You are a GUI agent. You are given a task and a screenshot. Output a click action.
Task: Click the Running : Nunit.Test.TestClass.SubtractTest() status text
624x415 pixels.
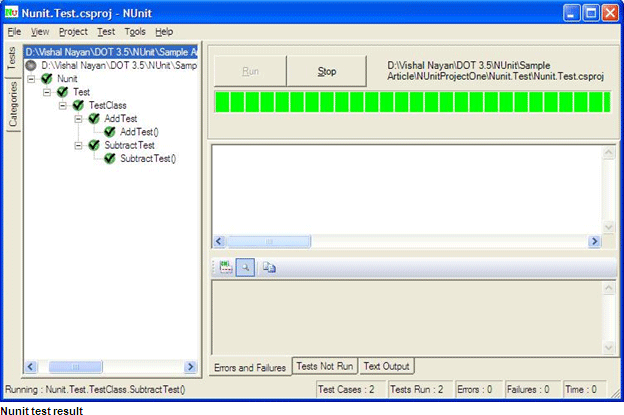coord(95,390)
